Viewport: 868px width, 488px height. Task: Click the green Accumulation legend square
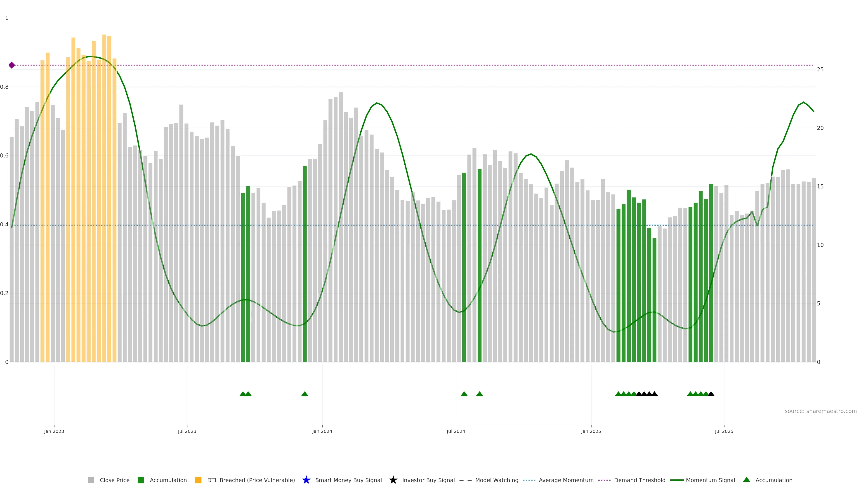click(141, 480)
